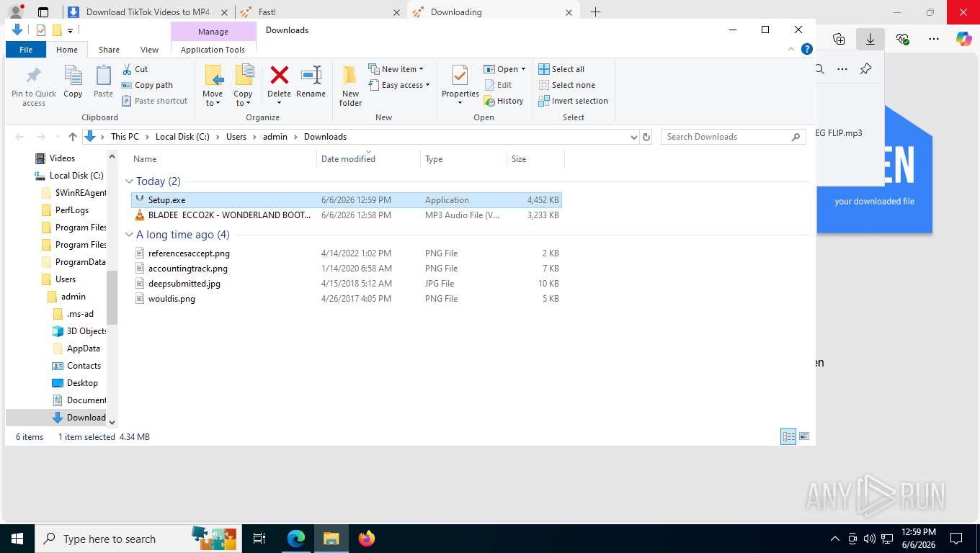Select deepsubmitted.jpg
The width and height of the screenshot is (980, 553).
346,284
